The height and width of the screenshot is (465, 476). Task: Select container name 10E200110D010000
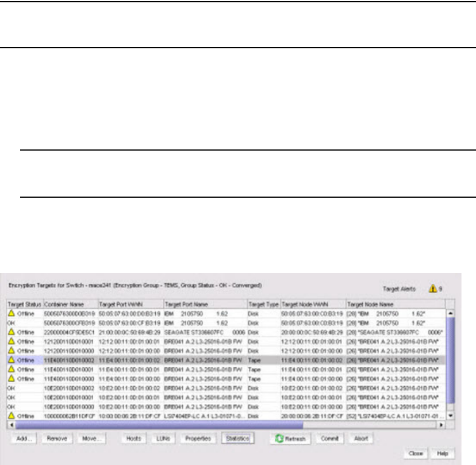69,407
